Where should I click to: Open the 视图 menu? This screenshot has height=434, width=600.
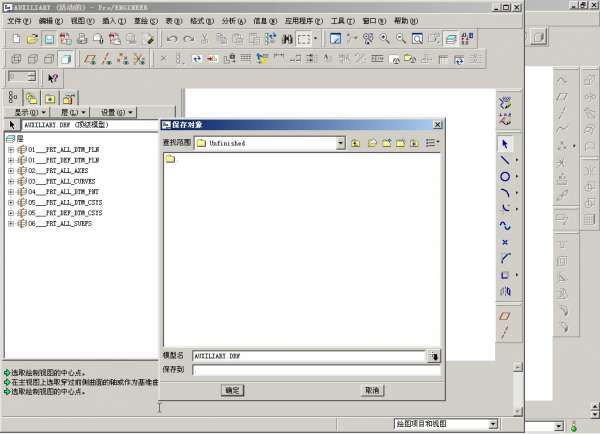(x=82, y=21)
